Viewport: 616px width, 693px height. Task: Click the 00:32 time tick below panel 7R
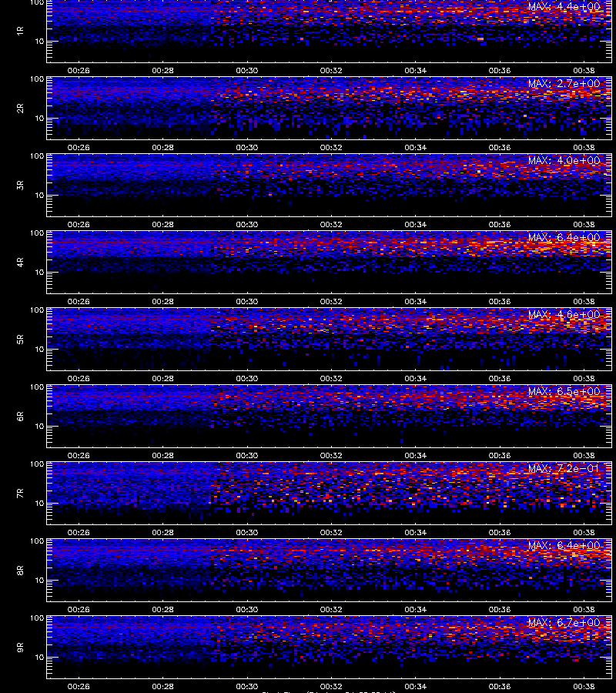tap(331, 533)
